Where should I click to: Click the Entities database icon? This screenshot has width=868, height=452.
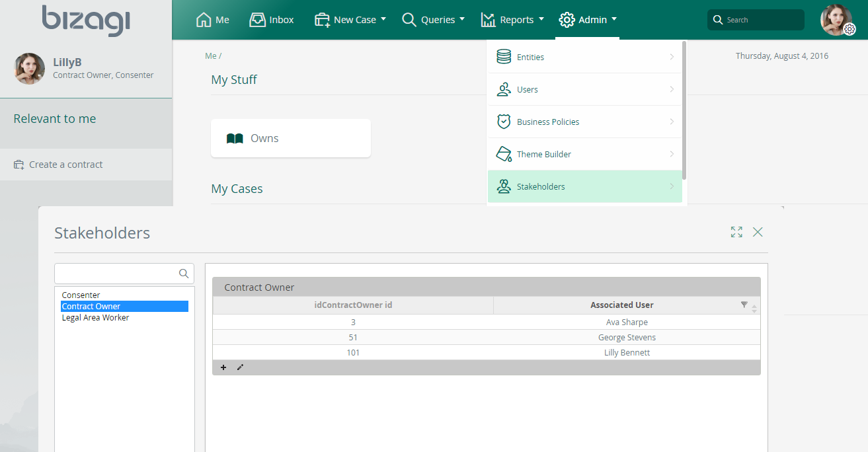[x=504, y=57]
